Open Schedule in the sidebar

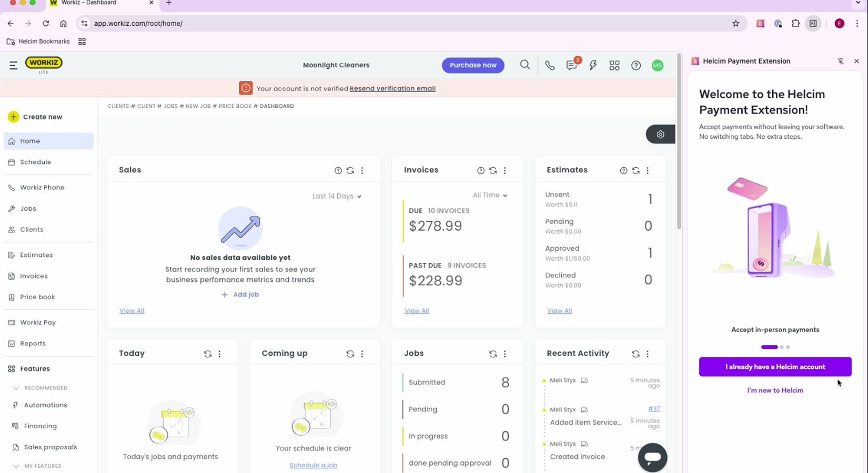35,162
